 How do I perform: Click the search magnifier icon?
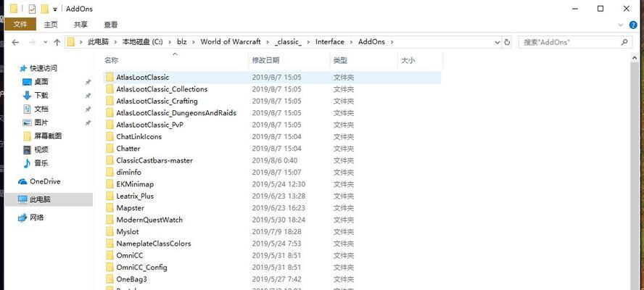(624, 42)
